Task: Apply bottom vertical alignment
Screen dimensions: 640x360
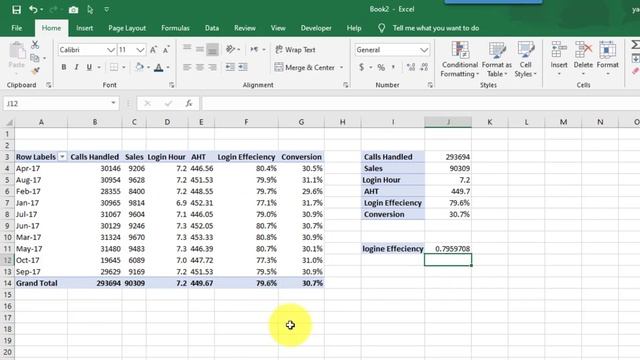Action: [212, 49]
